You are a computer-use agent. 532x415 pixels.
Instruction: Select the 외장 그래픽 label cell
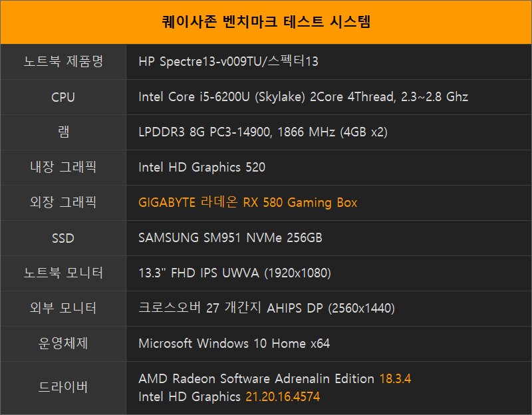63,203
